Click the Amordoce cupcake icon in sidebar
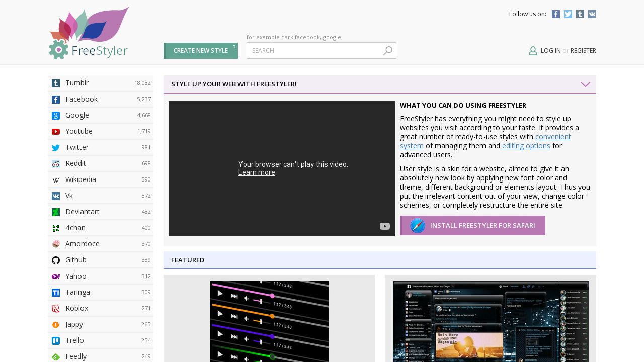 [56, 244]
